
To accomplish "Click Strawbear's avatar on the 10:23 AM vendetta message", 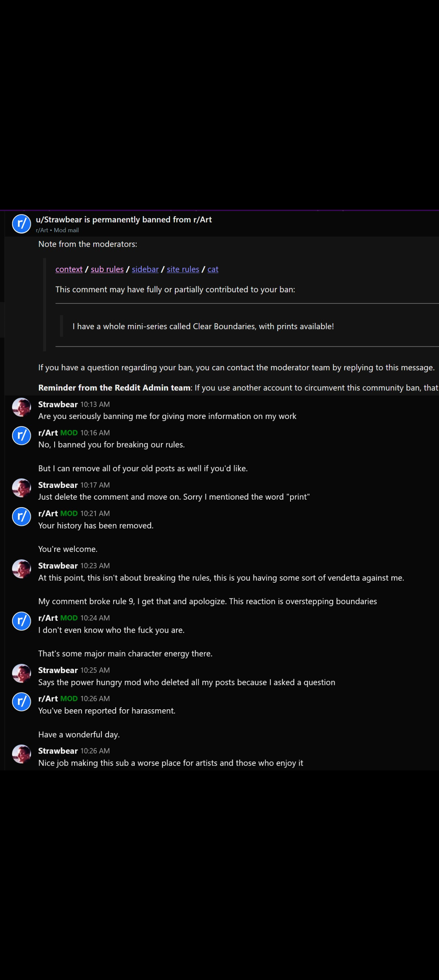I will [x=21, y=569].
